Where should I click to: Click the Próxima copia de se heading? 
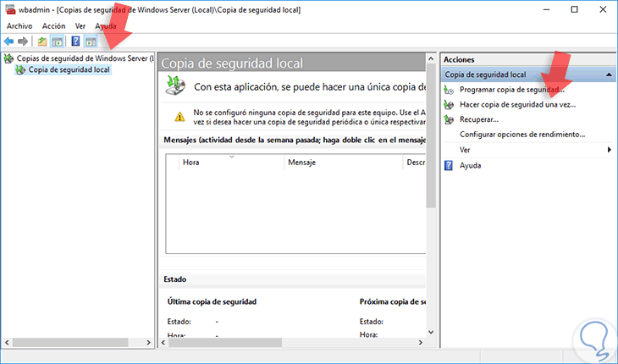(x=393, y=301)
